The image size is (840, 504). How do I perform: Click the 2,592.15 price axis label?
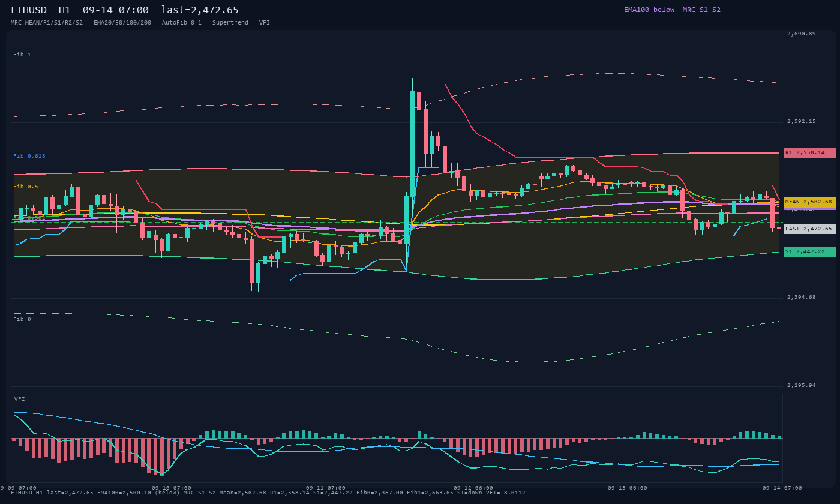(802, 121)
